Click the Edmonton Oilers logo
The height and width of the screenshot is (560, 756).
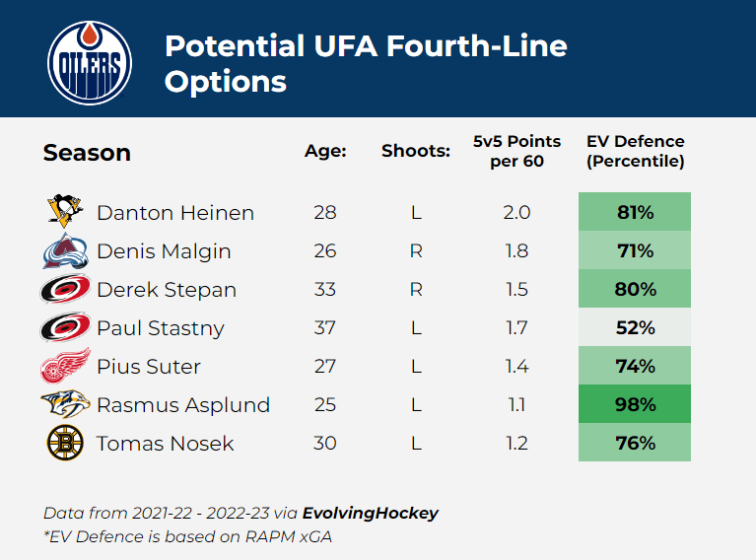coord(90,60)
